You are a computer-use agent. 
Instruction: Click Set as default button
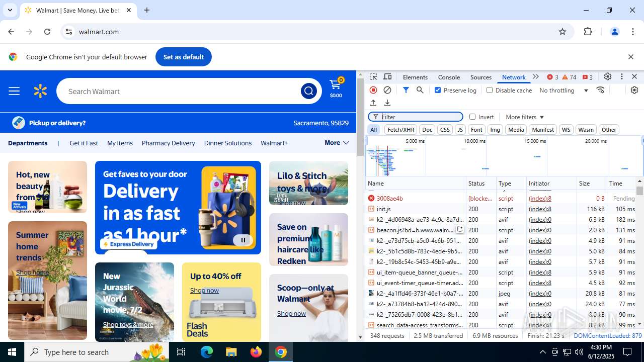point(184,57)
